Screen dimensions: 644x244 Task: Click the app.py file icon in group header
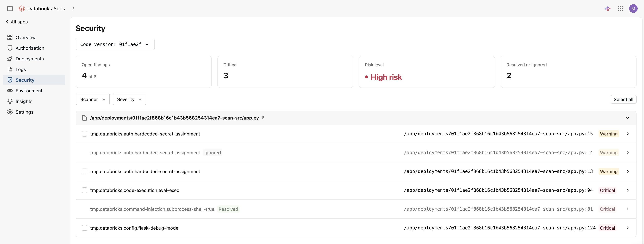85,118
